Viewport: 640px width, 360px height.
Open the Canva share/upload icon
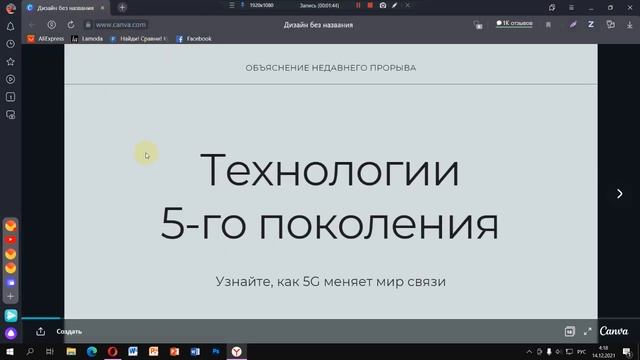(40, 331)
